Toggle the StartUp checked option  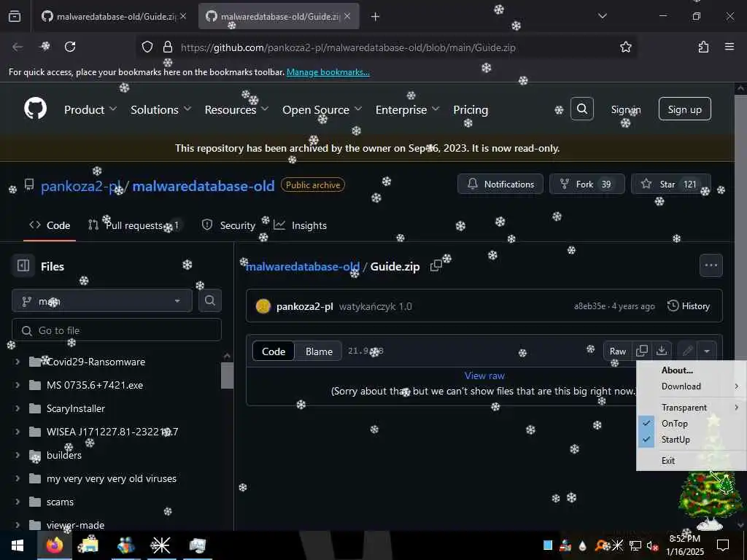(x=692, y=440)
